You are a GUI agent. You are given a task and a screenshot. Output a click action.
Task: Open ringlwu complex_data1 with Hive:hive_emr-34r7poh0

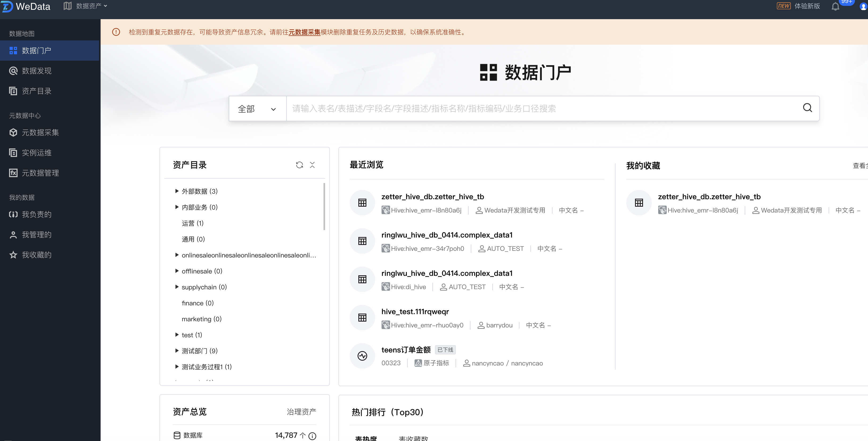click(x=447, y=235)
